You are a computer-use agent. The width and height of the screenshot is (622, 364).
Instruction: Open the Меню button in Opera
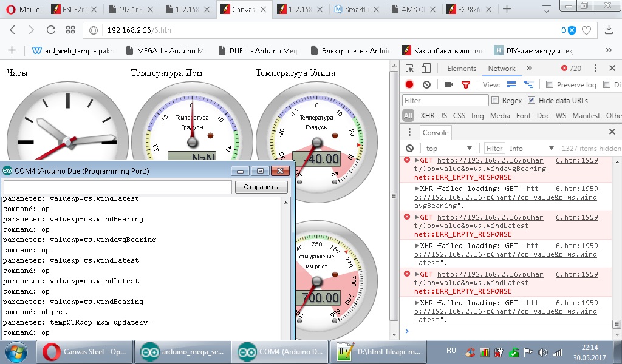(23, 9)
